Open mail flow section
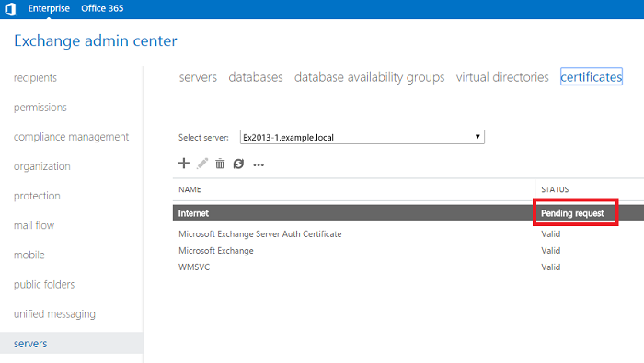Viewport: 644px width, 363px height. [34, 225]
